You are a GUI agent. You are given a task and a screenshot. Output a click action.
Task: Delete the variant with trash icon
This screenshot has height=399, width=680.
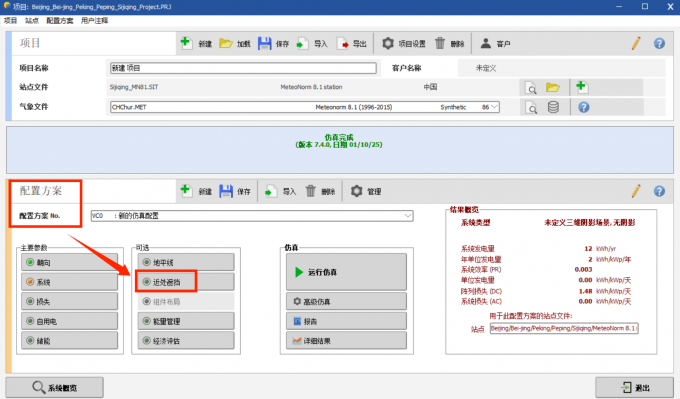(x=311, y=191)
